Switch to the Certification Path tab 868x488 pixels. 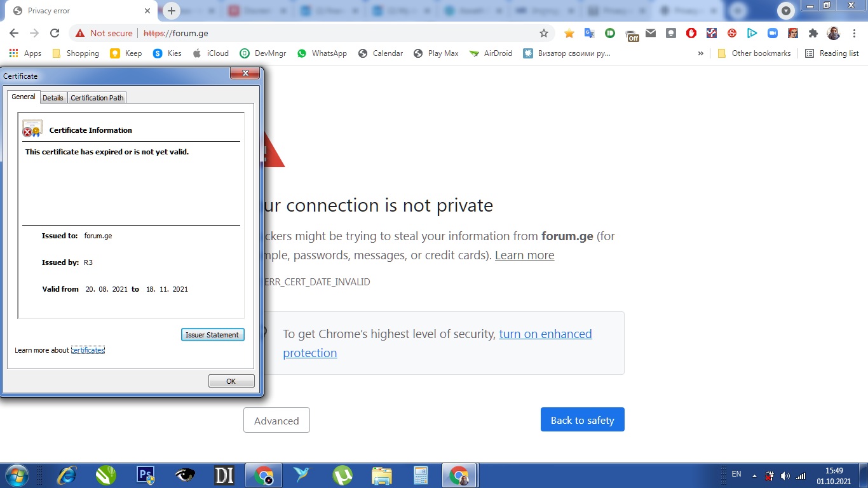[97, 97]
